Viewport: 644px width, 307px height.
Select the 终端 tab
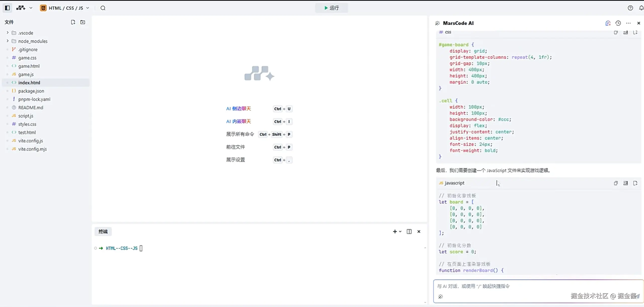pyautogui.click(x=103, y=232)
